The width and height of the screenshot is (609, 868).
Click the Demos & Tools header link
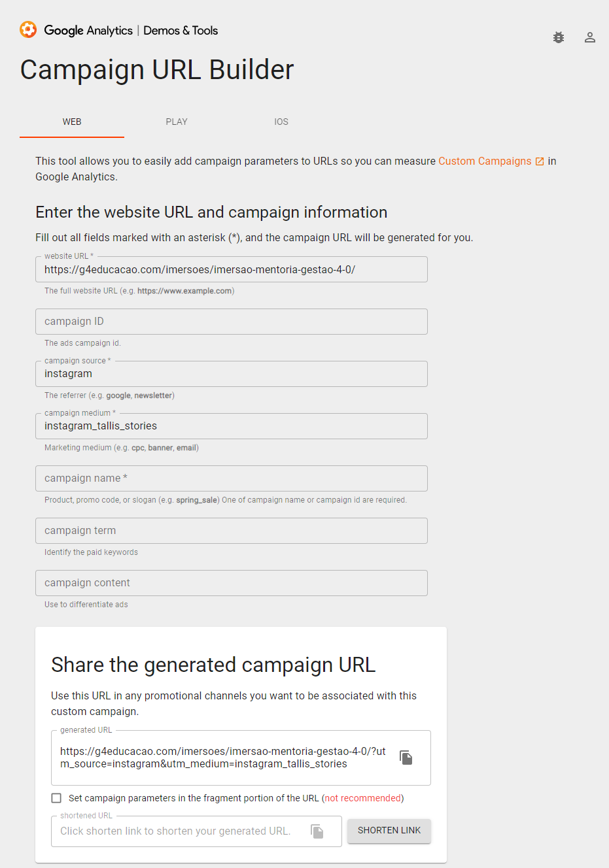pos(181,30)
